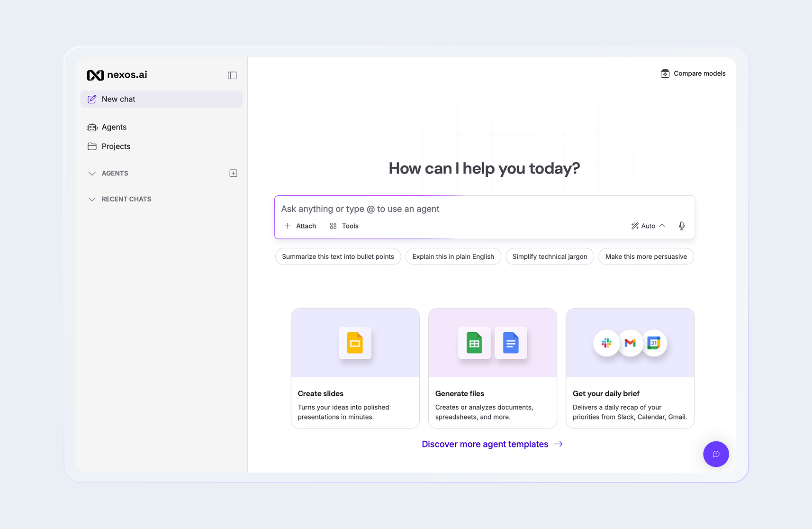Viewport: 812px width, 529px height.
Task: Click the Google Slides icon in Create slides
Action: (x=355, y=343)
